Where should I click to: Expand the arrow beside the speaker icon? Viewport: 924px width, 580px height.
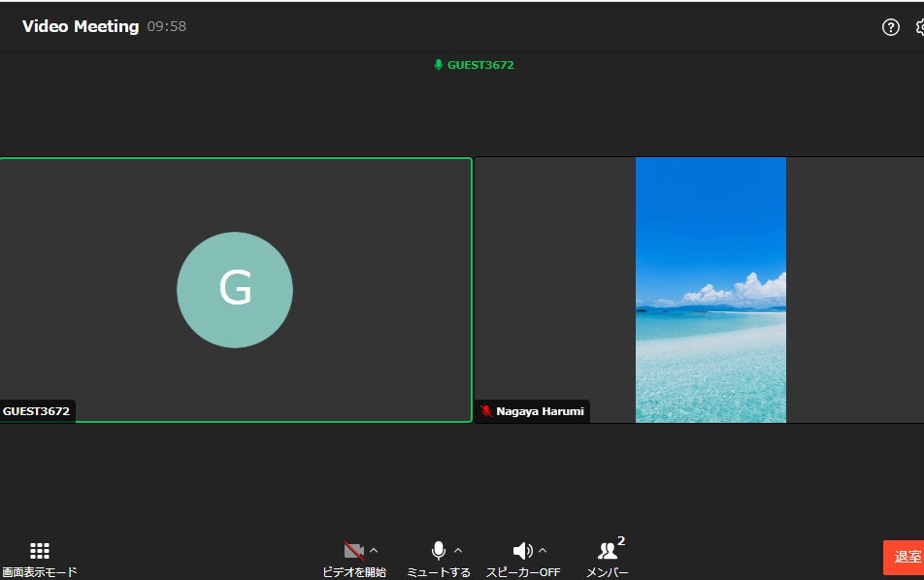543,550
